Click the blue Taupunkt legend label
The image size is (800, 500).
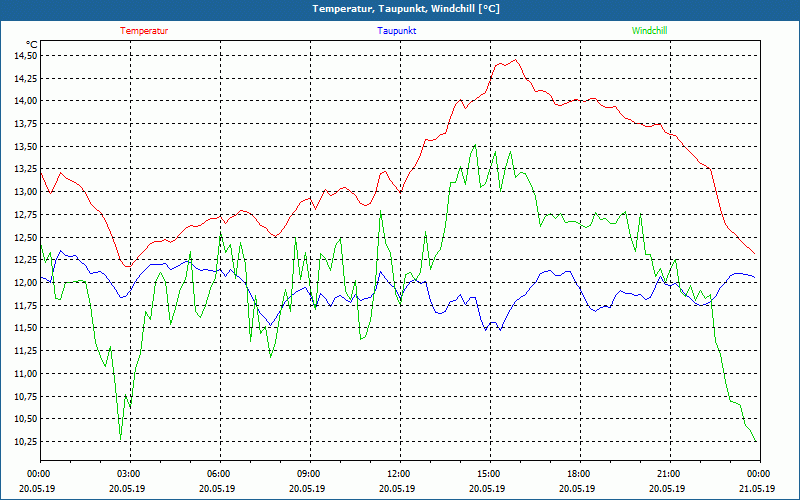[396, 31]
